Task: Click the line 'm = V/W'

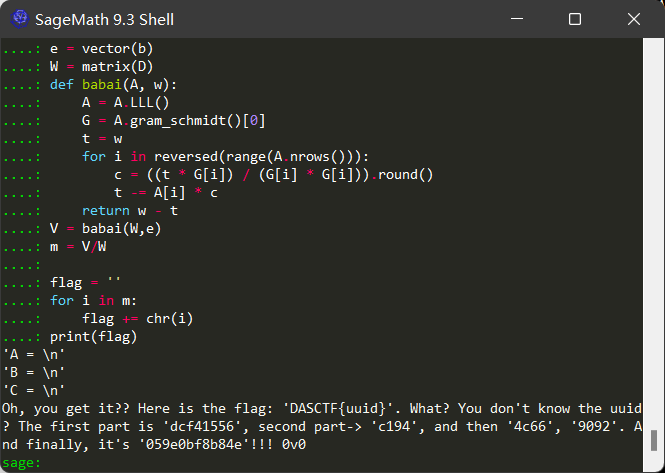Action: coord(78,246)
